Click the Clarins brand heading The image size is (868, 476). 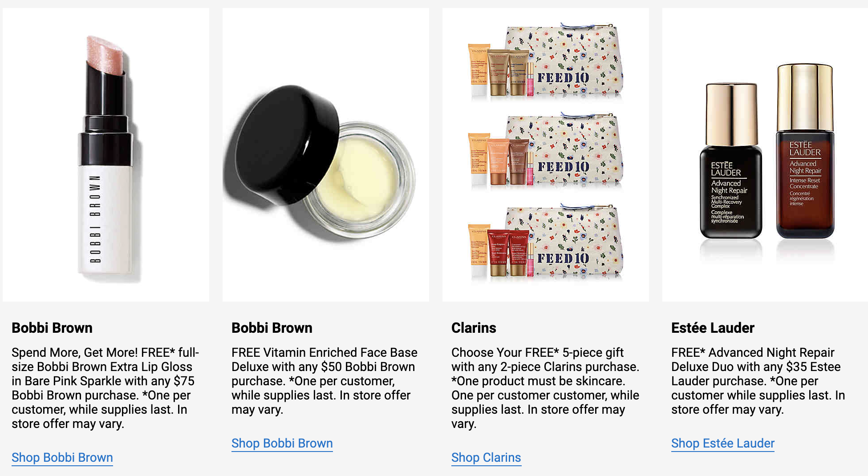[474, 328]
